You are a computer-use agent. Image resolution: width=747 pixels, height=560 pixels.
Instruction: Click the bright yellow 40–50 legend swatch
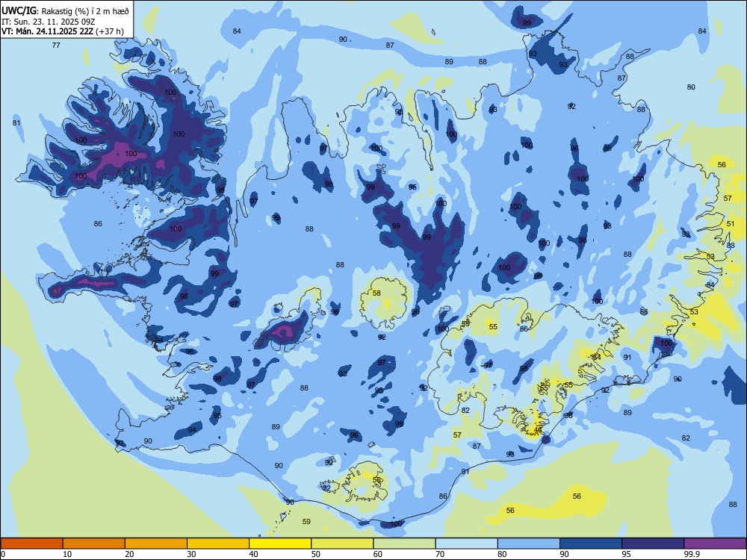coord(280,544)
